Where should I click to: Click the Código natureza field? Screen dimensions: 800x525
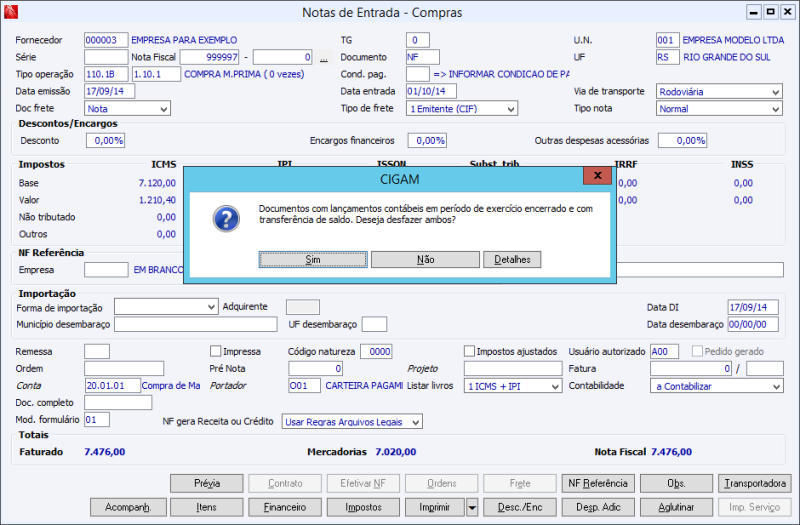tap(376, 352)
